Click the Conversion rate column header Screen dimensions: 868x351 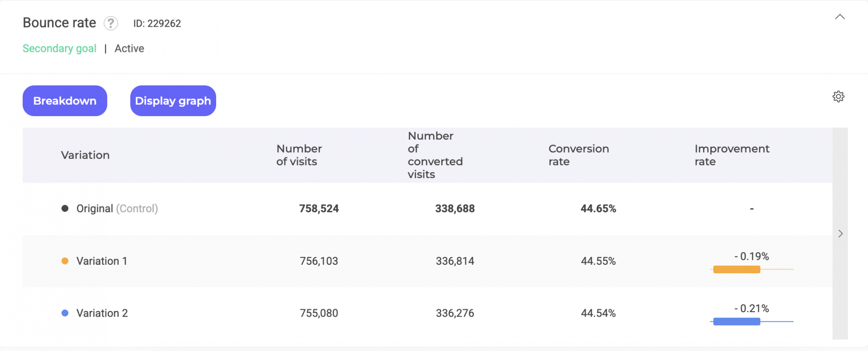(578, 155)
